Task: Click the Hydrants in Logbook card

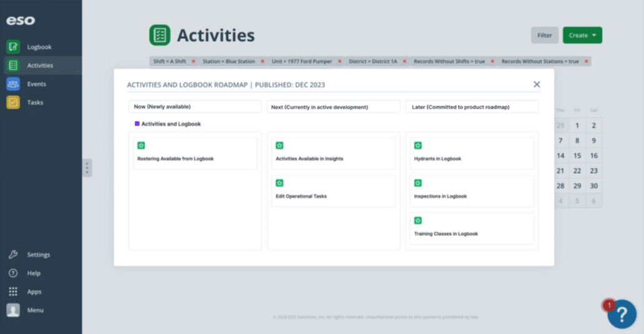Action: [472, 154]
